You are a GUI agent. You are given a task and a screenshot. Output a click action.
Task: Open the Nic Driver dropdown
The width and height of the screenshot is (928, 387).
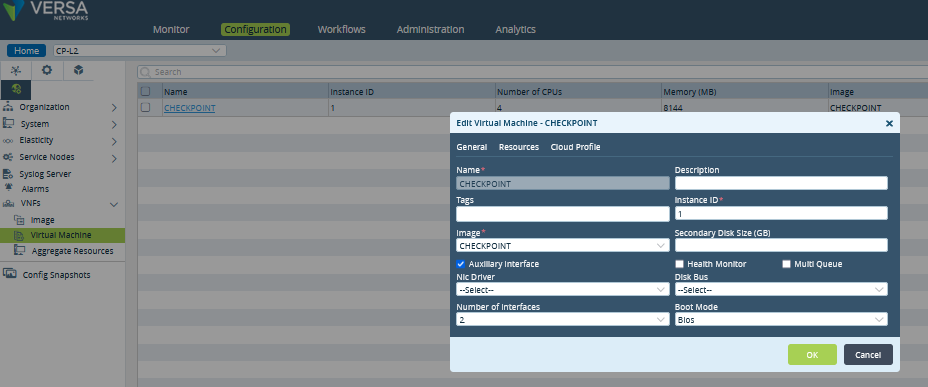click(563, 289)
